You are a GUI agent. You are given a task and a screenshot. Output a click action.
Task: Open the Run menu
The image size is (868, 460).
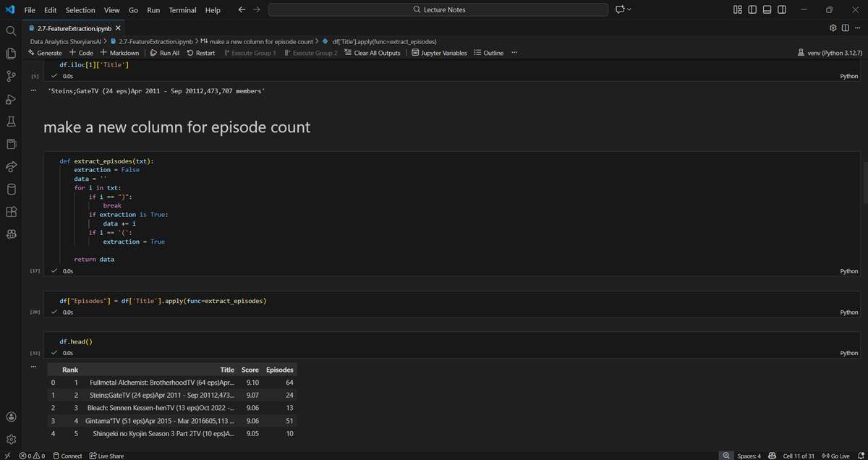153,10
